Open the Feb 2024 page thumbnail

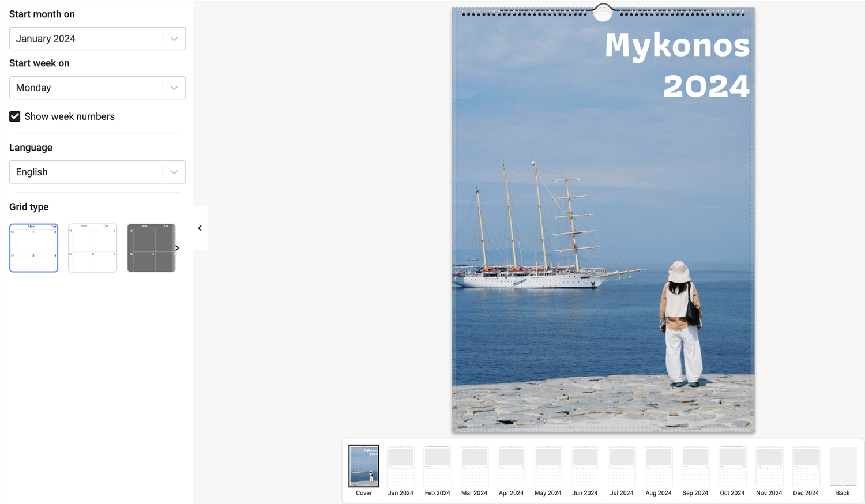(438, 471)
